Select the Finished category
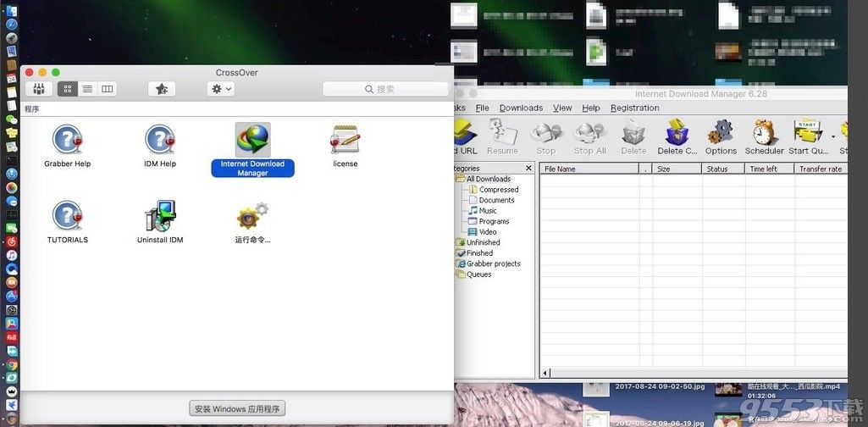 479,252
